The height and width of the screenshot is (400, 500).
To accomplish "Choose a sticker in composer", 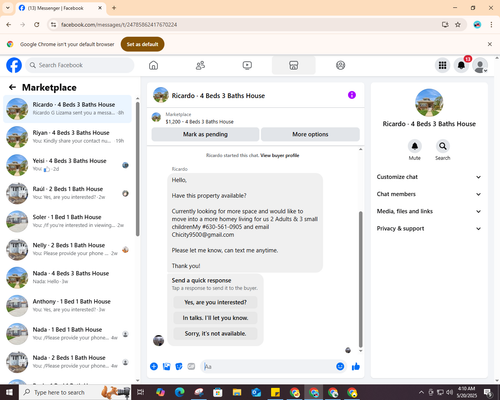I will pos(179,367).
